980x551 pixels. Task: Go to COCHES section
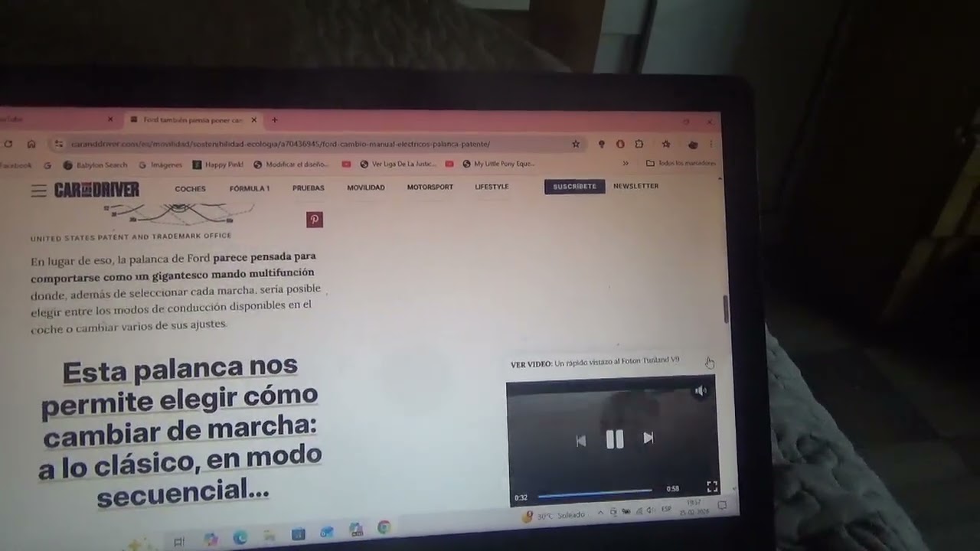coord(190,188)
